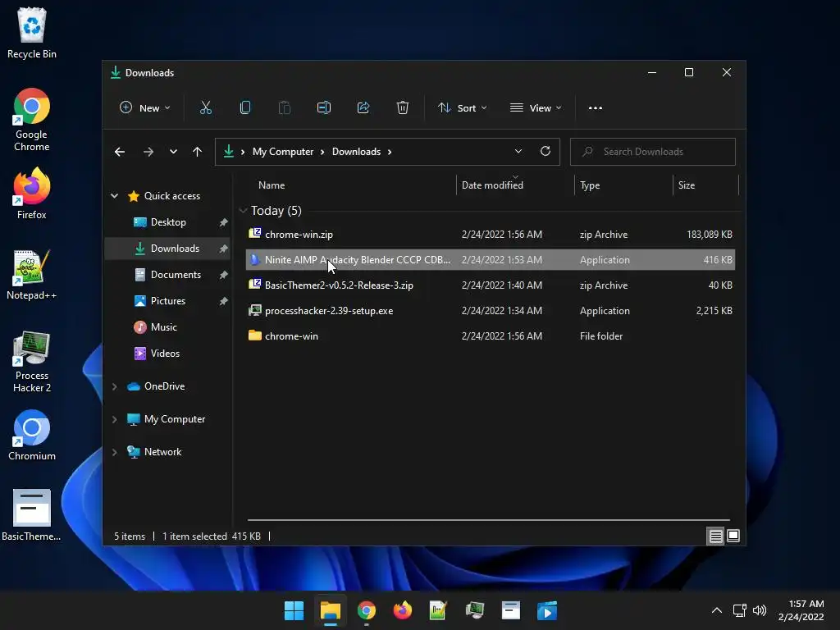Open Recycle Bin desktop icon

(32, 33)
